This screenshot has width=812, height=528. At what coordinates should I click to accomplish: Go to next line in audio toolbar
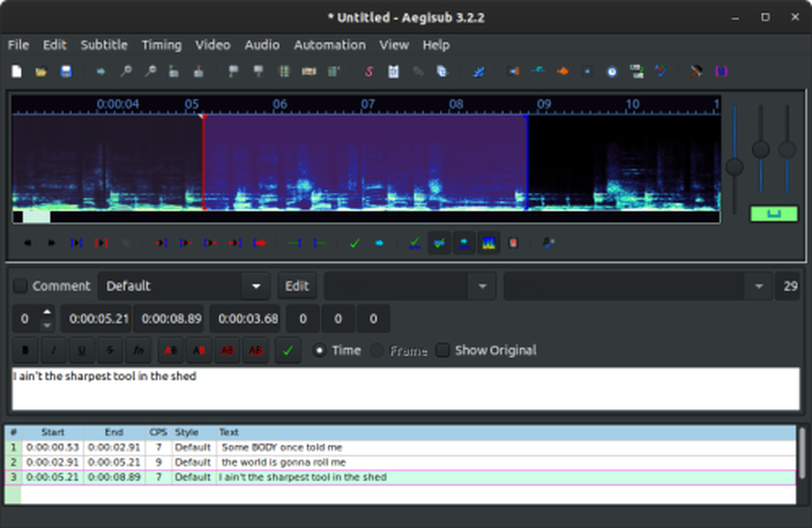[52, 243]
